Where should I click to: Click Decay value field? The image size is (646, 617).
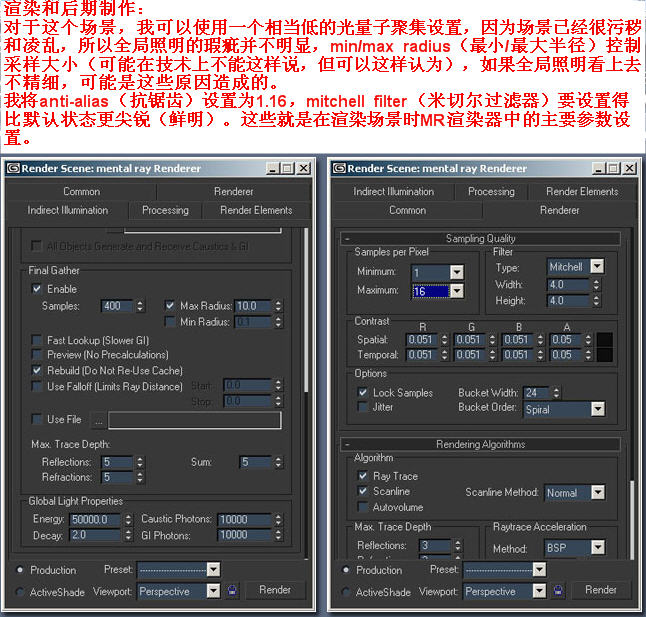(x=96, y=535)
